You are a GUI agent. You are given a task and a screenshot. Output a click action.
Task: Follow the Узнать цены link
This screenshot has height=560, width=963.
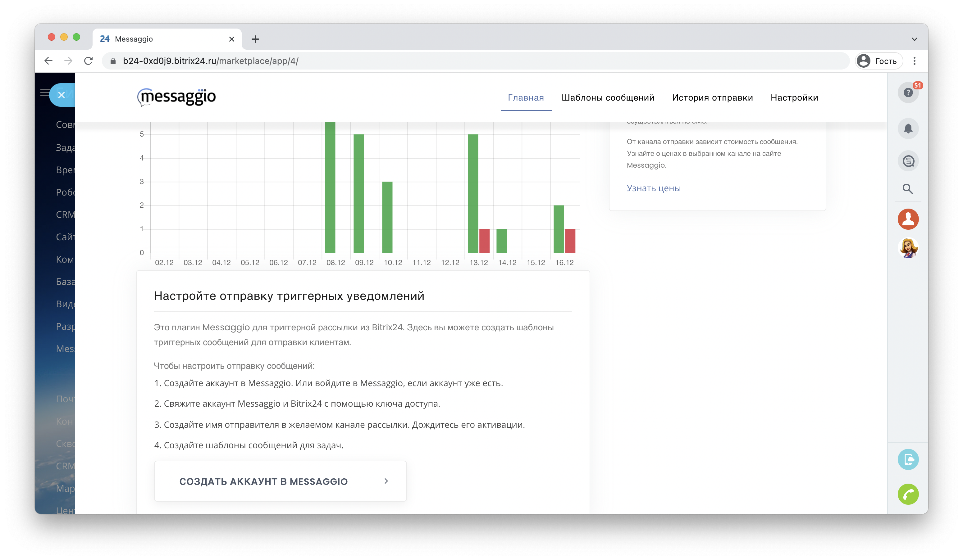click(654, 188)
